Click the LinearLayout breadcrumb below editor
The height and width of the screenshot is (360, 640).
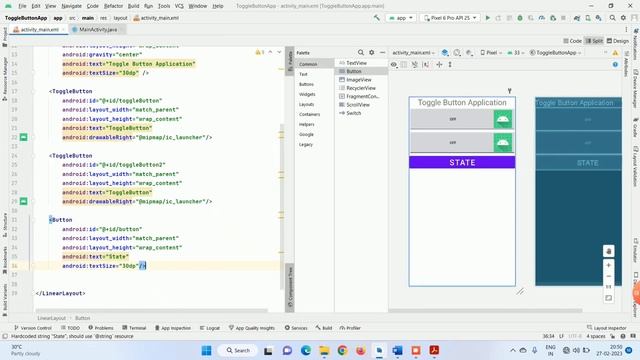coord(51,318)
